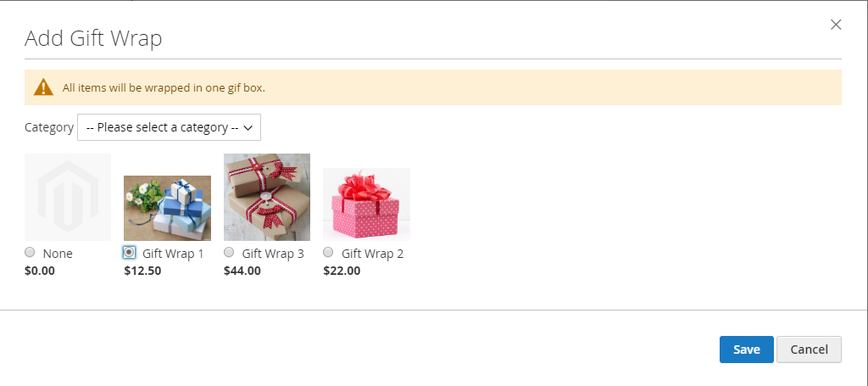Click the pink polka dot gift box image
Screen dimensions: 868x386
point(366,204)
